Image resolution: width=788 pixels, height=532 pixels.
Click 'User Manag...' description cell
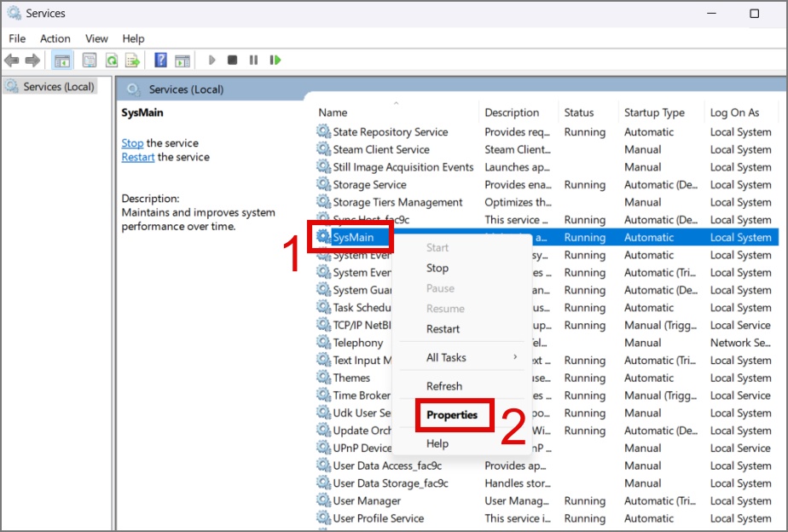[517, 500]
